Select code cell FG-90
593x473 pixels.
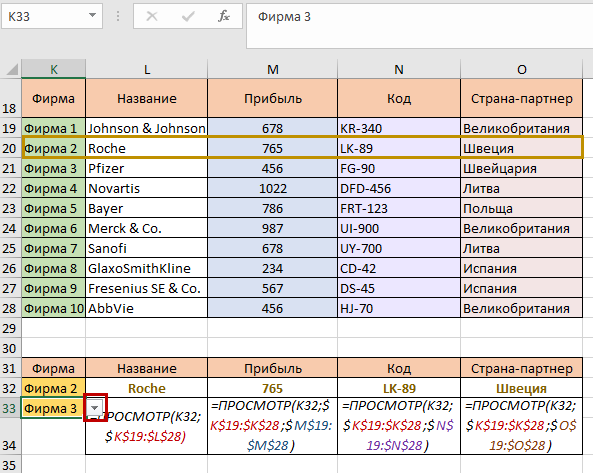click(x=399, y=168)
